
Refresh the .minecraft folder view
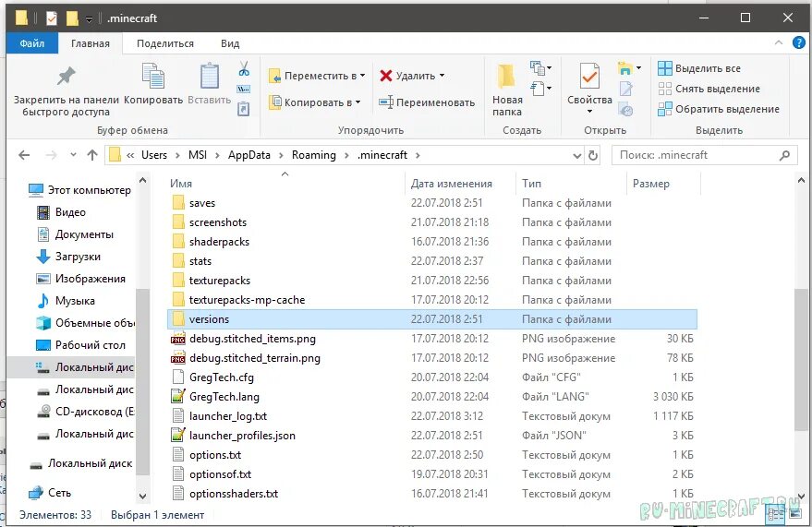593,155
